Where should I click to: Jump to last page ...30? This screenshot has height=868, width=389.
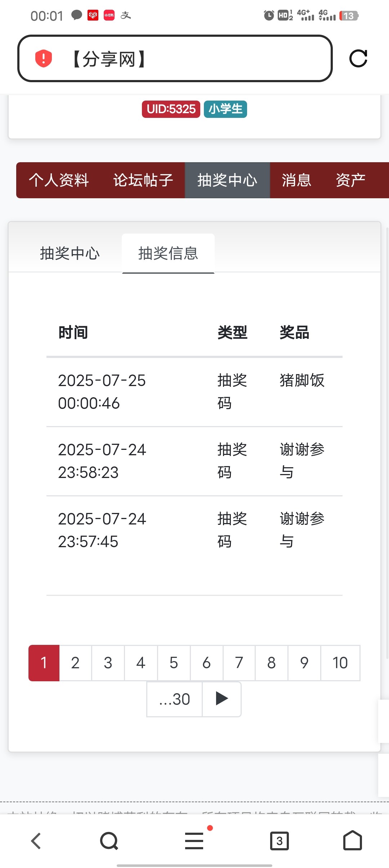[x=175, y=699]
